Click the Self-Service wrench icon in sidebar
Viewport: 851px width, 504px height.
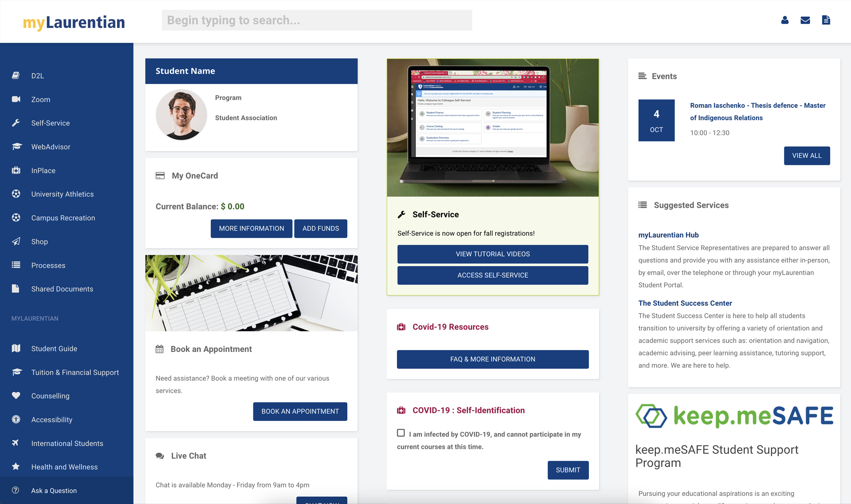(16, 123)
